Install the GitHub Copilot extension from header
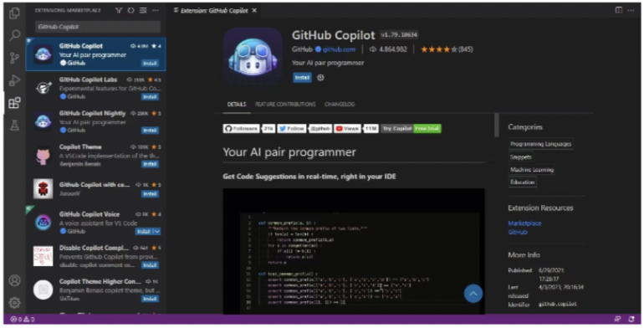This screenshot has width=644, height=328. 302,78
